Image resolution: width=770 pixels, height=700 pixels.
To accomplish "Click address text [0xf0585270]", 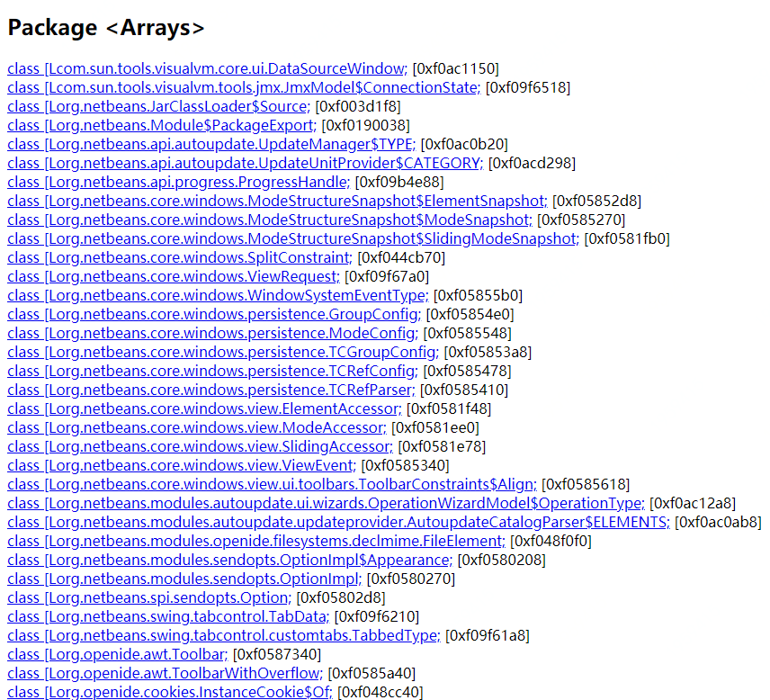I will point(581,220).
